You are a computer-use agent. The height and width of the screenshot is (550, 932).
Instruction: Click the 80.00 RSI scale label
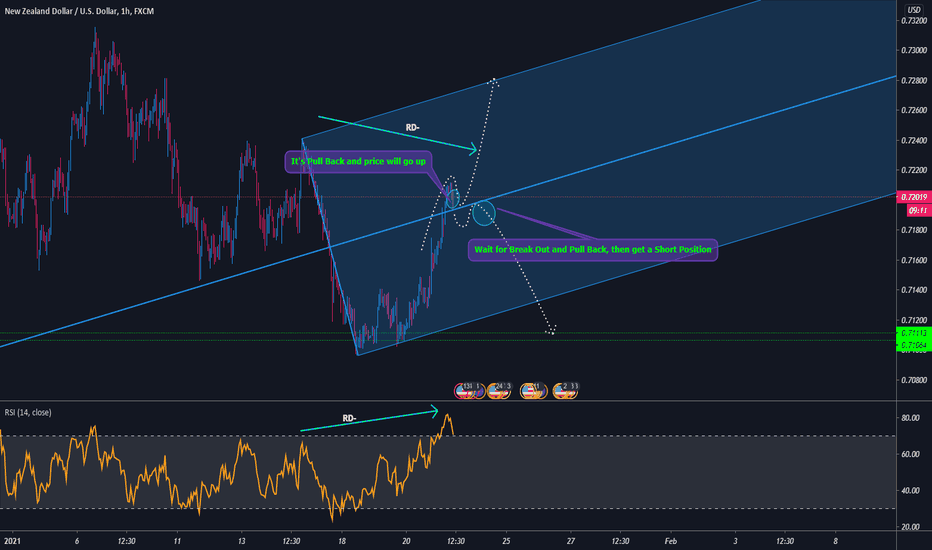[911, 418]
